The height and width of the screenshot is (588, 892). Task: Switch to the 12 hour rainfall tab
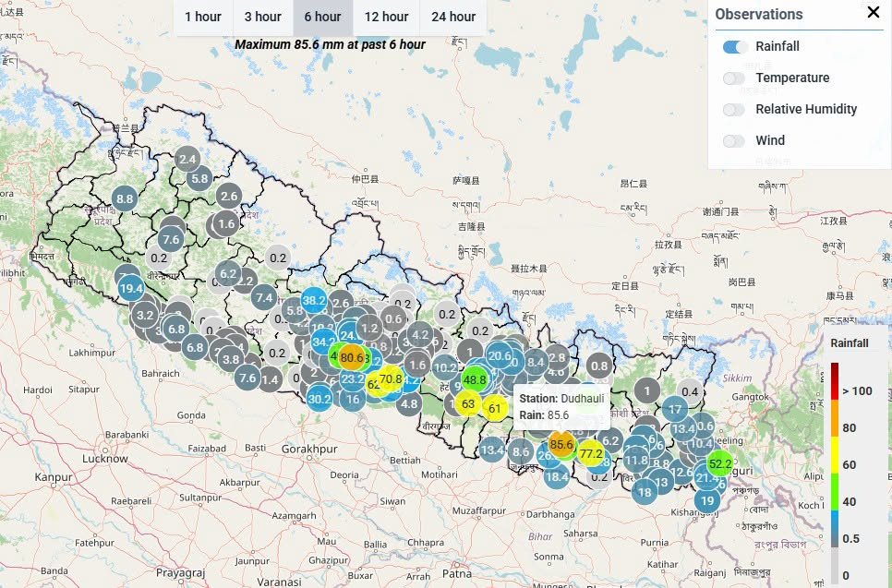(386, 17)
